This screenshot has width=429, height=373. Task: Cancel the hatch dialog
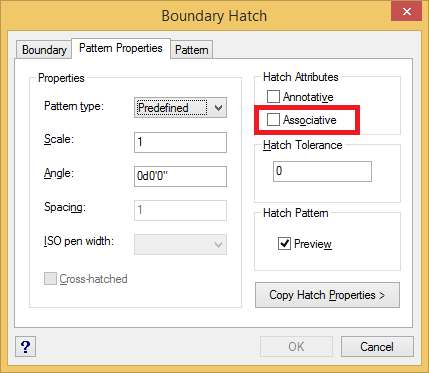pyautogui.click(x=377, y=347)
